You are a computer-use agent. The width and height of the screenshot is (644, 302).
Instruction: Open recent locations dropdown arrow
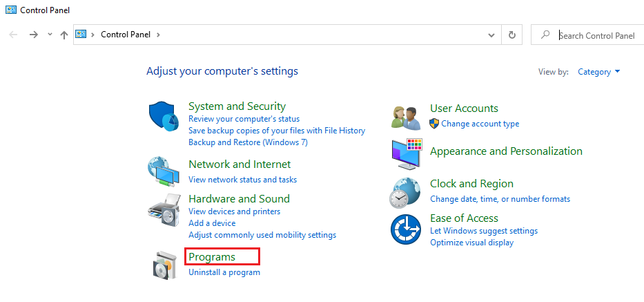[50, 35]
